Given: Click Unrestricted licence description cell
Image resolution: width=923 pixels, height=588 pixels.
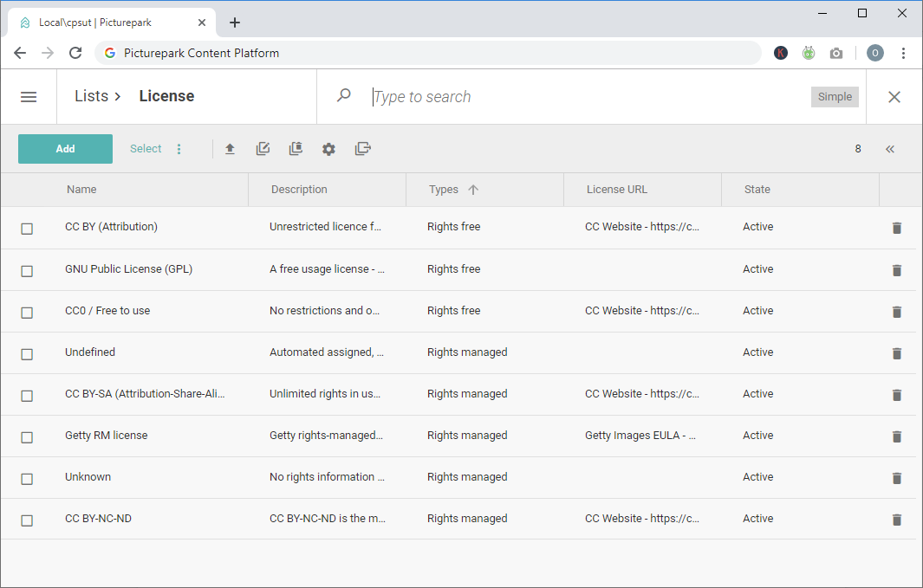Looking at the screenshot, I should pos(326,226).
